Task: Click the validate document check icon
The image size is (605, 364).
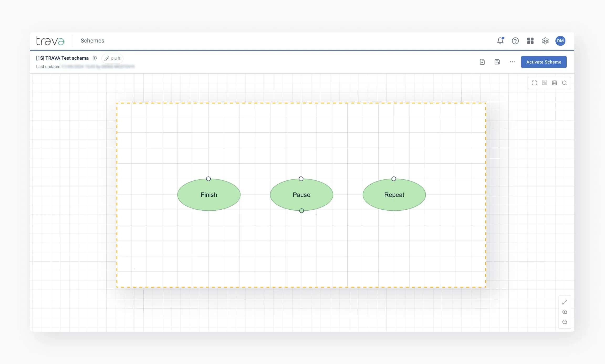Action: (482, 62)
